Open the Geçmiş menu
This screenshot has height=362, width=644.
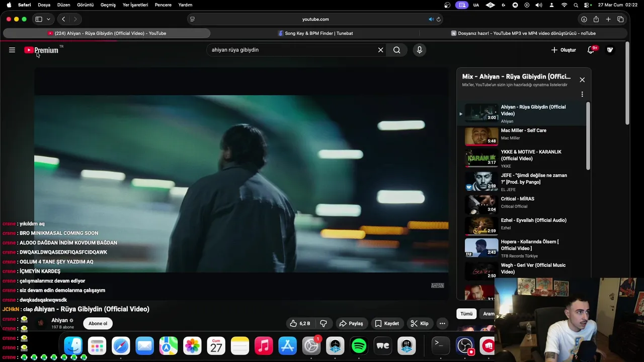(x=108, y=5)
